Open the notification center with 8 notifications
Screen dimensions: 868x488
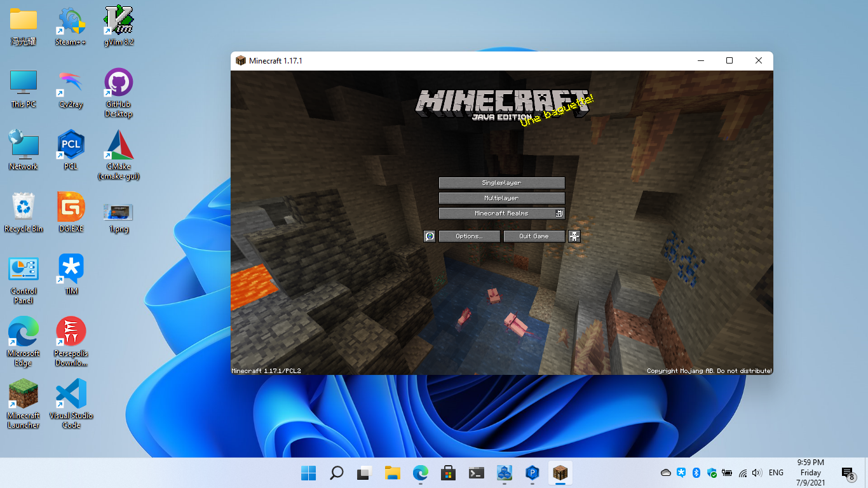pyautogui.click(x=848, y=473)
